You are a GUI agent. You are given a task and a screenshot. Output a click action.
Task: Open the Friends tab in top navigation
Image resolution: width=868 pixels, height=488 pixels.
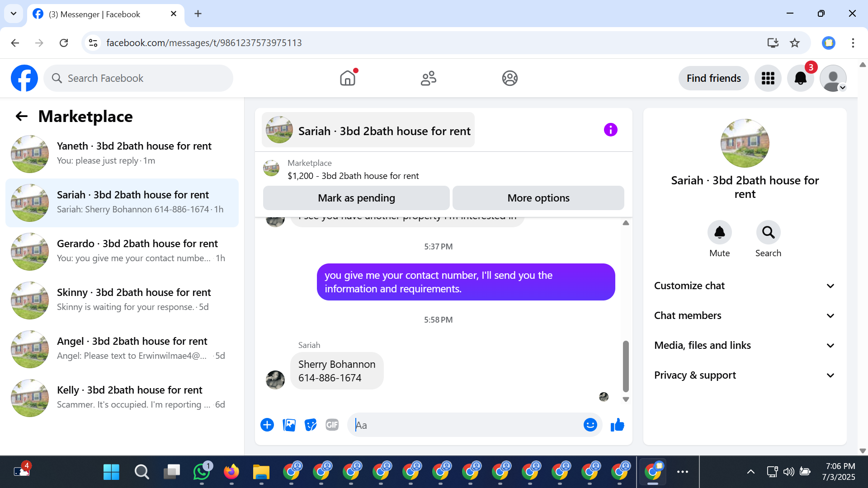pos(428,79)
